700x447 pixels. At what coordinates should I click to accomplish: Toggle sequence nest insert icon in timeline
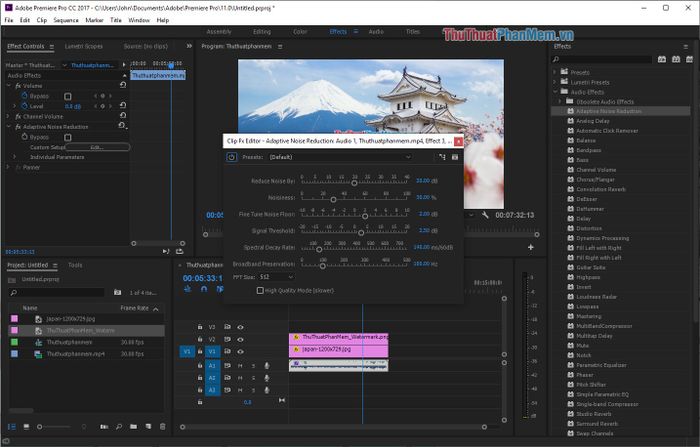(188, 289)
